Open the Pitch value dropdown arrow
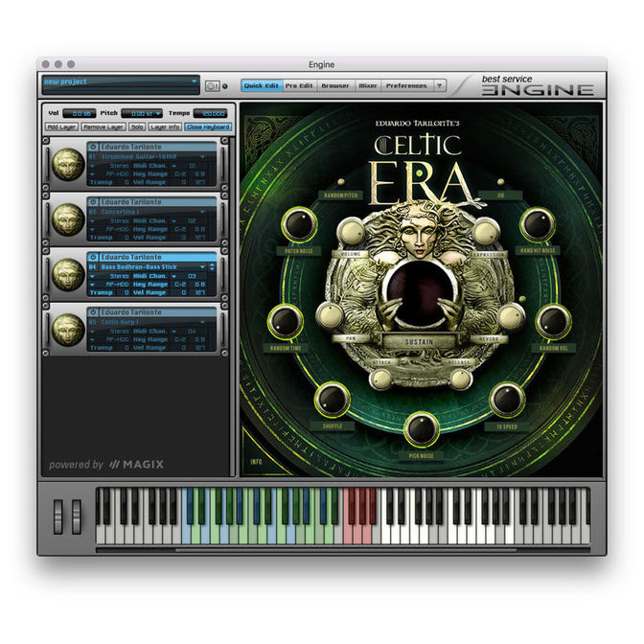 pyautogui.click(x=158, y=114)
